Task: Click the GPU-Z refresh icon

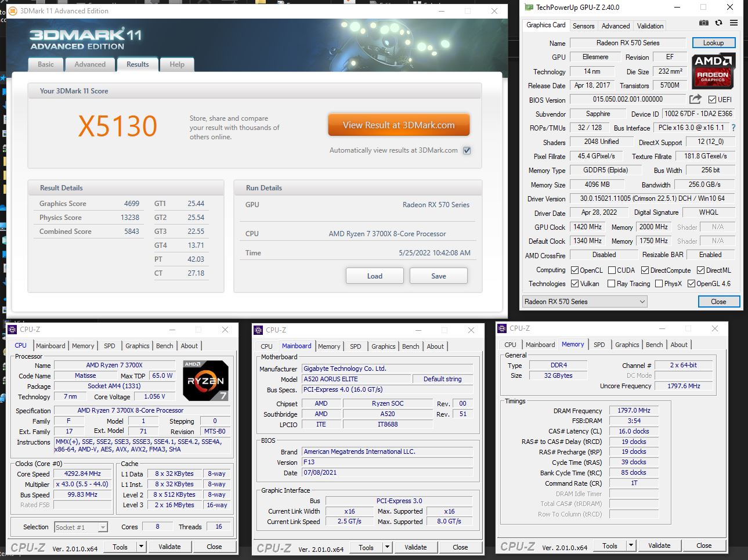Action: (718, 23)
